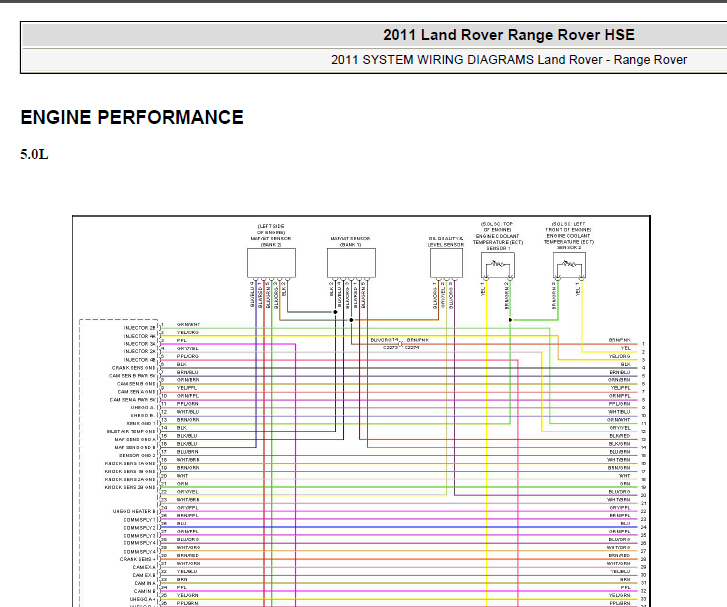Click "BLK/RED" label at right pin 13
Viewport: 727px width, 607px height.
tap(620, 436)
